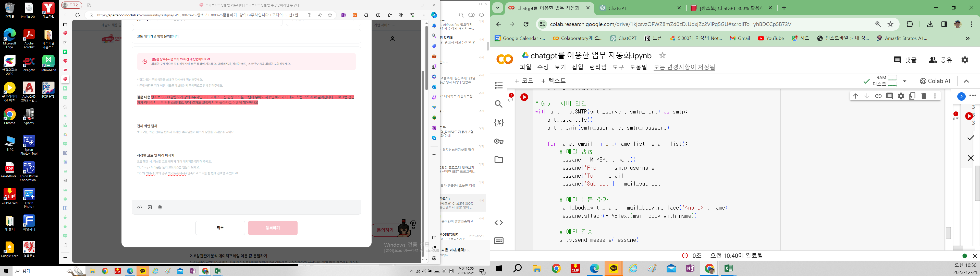The width and height of the screenshot is (980, 276).
Task: Refresh the Edge page
Action: (x=78, y=15)
